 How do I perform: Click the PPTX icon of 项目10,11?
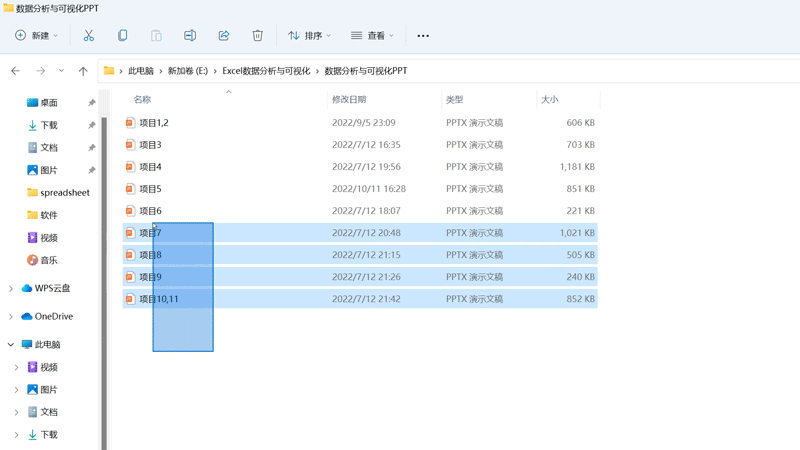pyautogui.click(x=130, y=298)
